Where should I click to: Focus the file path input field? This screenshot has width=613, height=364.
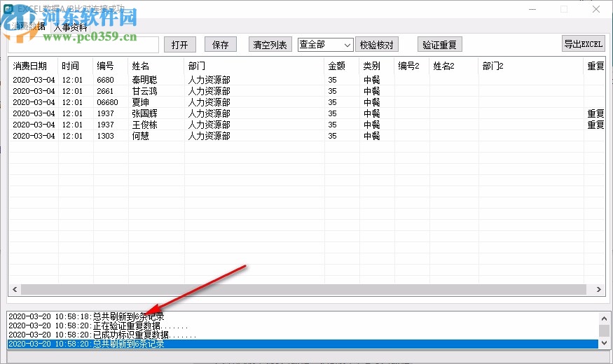(83, 45)
